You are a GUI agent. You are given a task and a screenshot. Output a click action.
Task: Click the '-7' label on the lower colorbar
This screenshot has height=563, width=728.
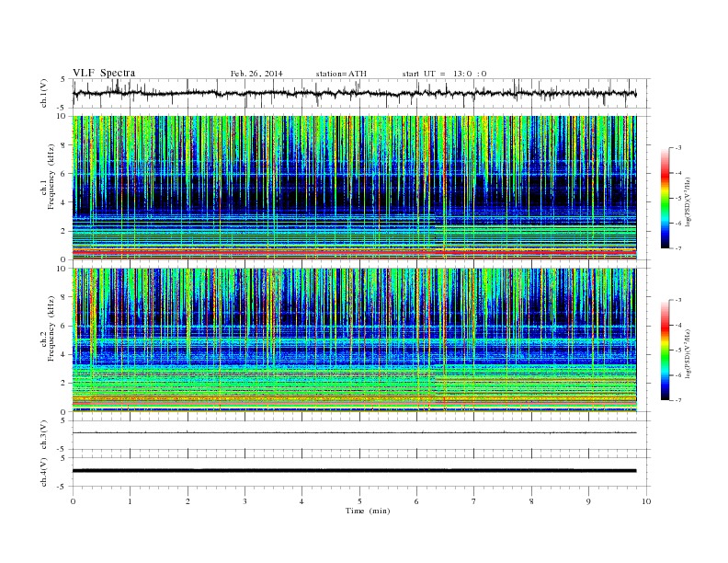677,400
